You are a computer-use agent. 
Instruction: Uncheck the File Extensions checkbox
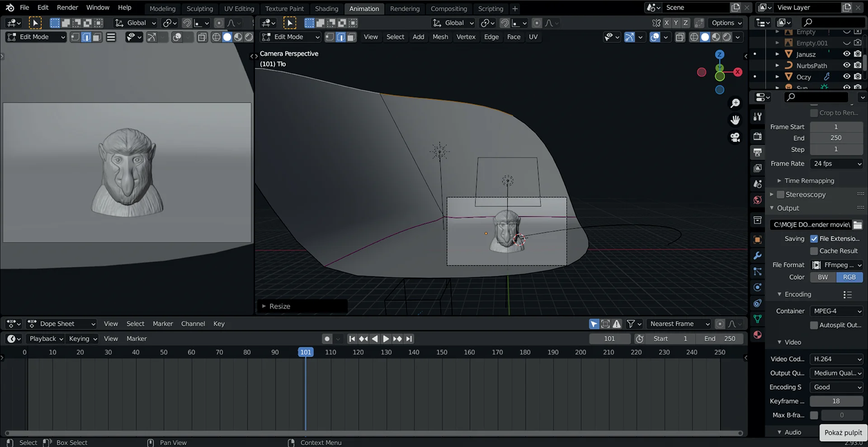coord(814,239)
